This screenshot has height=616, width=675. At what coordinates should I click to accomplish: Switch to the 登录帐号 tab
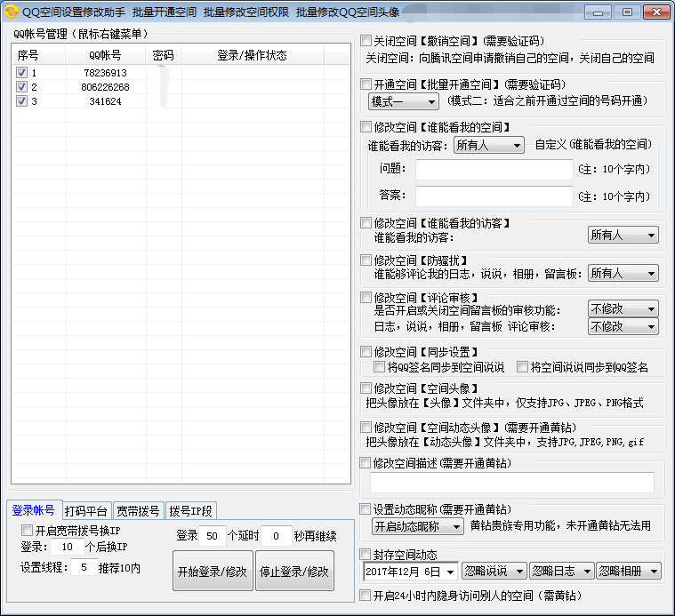[34, 510]
